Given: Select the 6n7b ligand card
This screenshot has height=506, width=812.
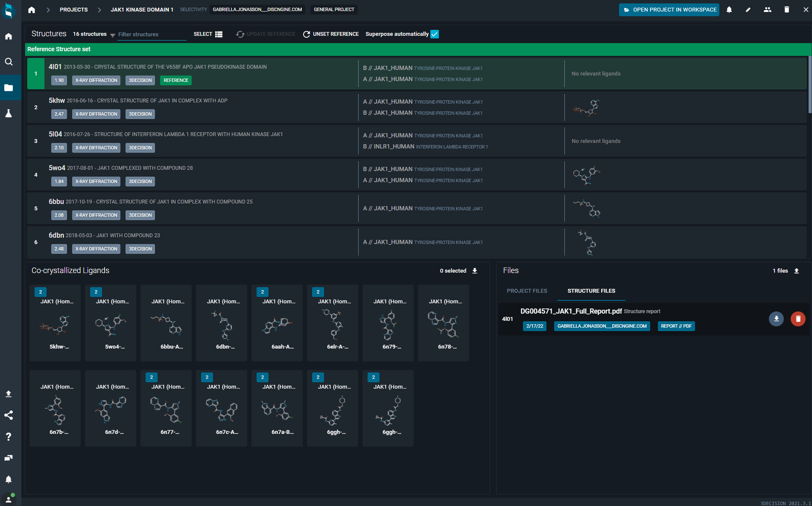Looking at the screenshot, I should coord(55,408).
